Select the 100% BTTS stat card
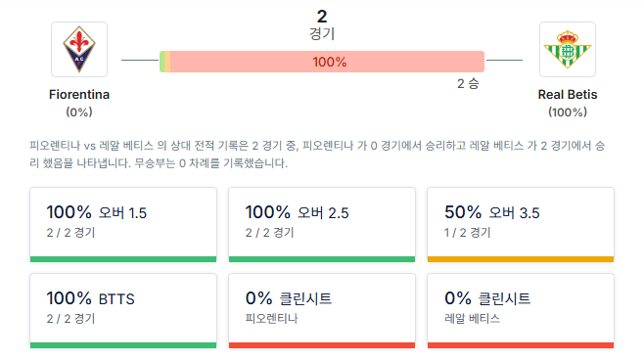Image resolution: width=644 pixels, height=360 pixels. click(x=123, y=311)
